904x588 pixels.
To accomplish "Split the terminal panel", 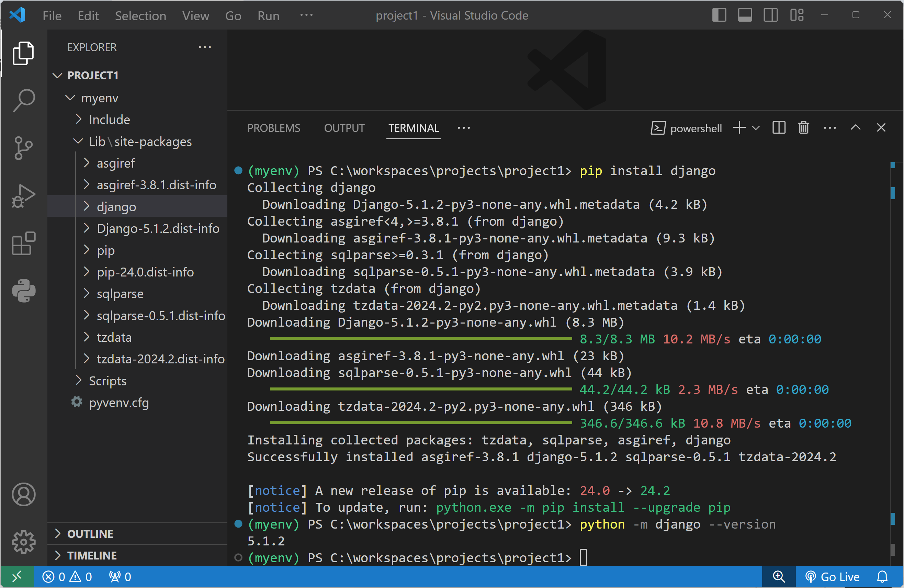I will click(x=779, y=128).
